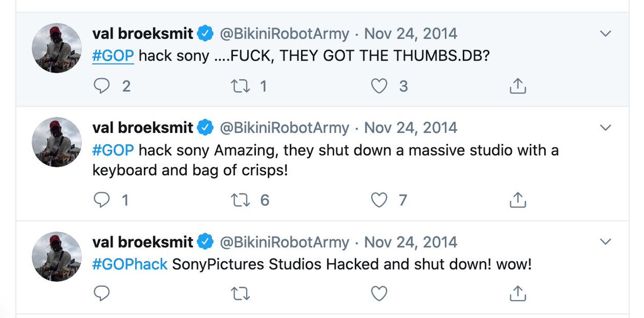
Task: Share the bag of crisps tweet
Action: (517, 200)
